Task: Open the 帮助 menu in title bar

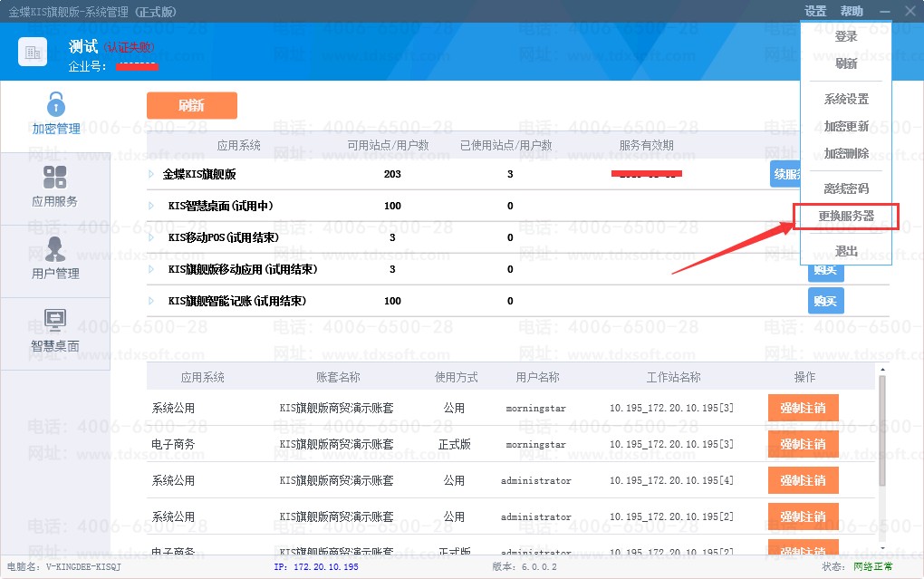Action: point(852,11)
